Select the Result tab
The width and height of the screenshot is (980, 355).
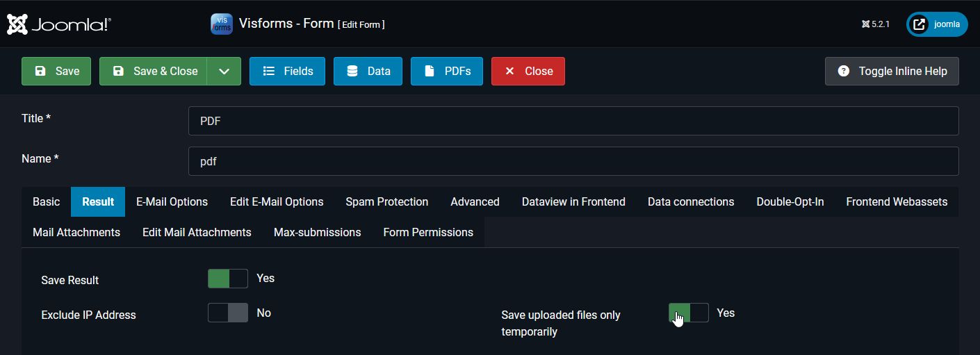[98, 201]
